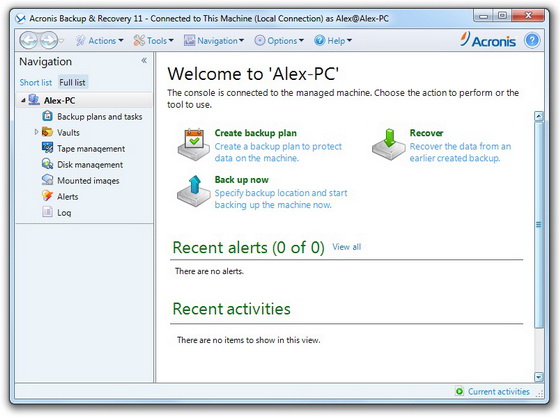Image resolution: width=560 pixels, height=419 pixels.
Task: Click the Back navigation arrow button
Action: pos(28,40)
